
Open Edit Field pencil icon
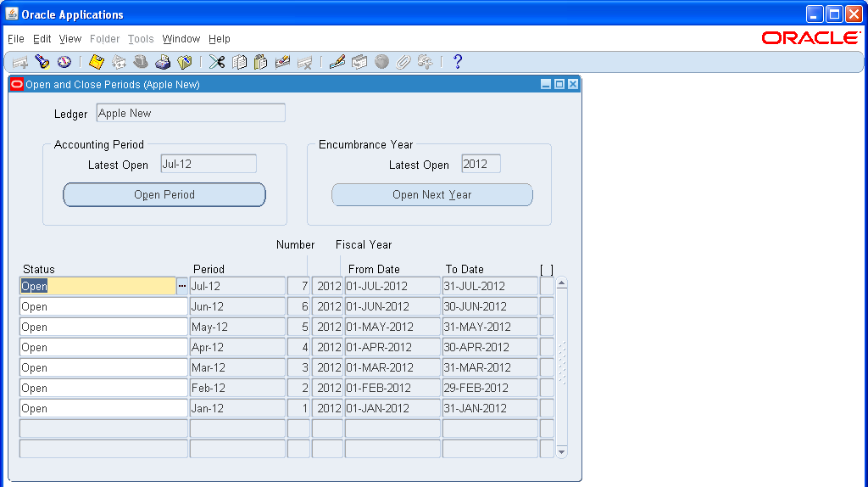[337, 62]
